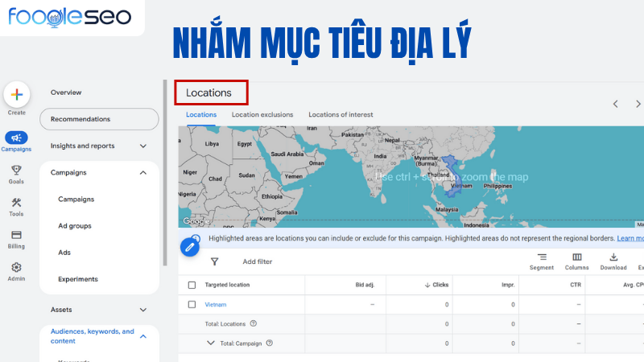Open Experiments menu item
644x362 pixels.
(78, 279)
